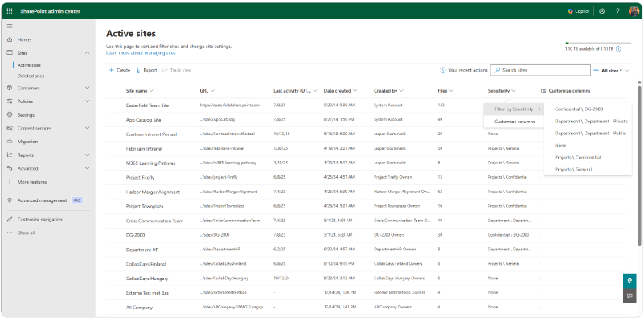Go to Deleted sites in sidebar

pyautogui.click(x=31, y=76)
